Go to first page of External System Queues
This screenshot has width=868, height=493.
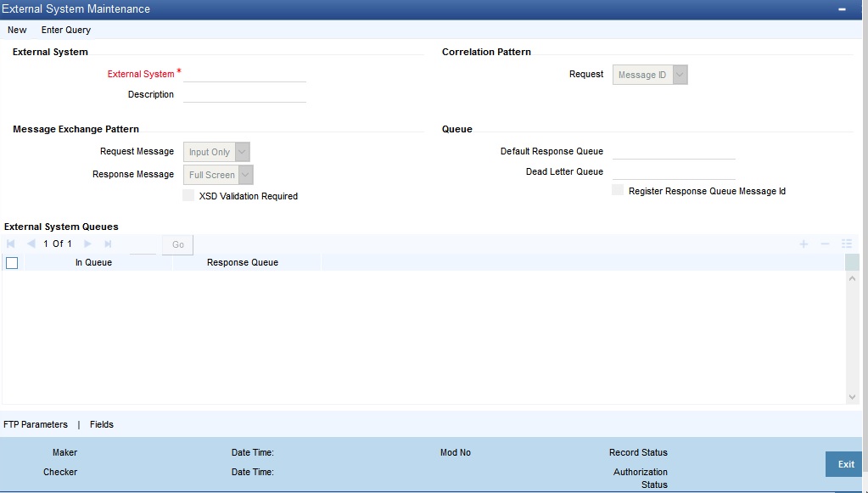tap(10, 244)
